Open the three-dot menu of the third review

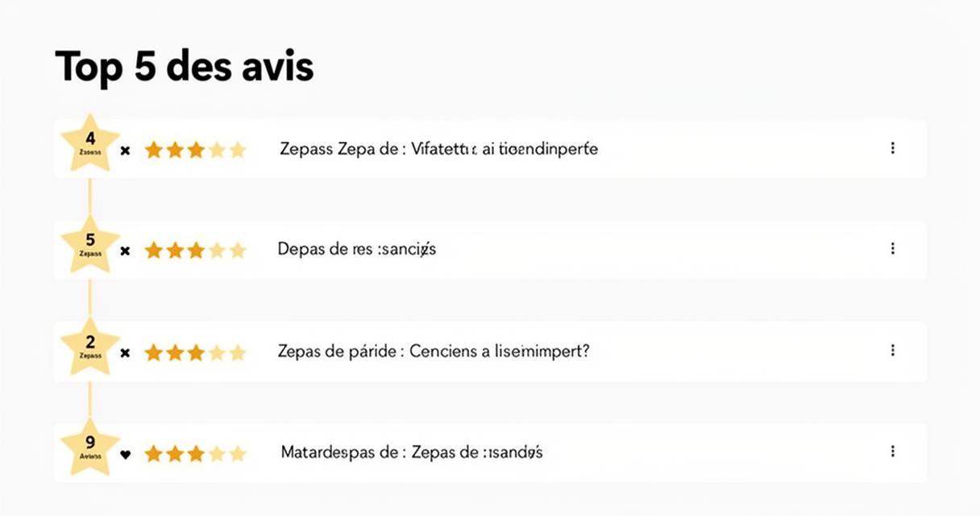coord(892,351)
